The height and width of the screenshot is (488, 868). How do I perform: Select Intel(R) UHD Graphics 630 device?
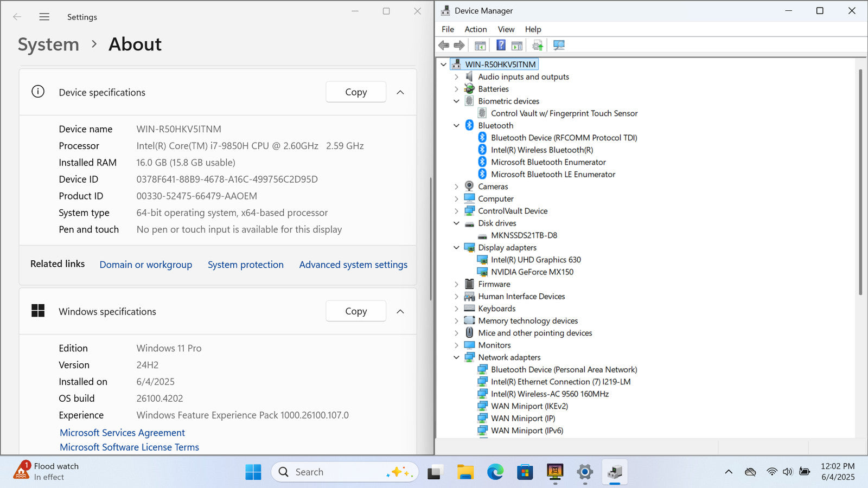536,260
